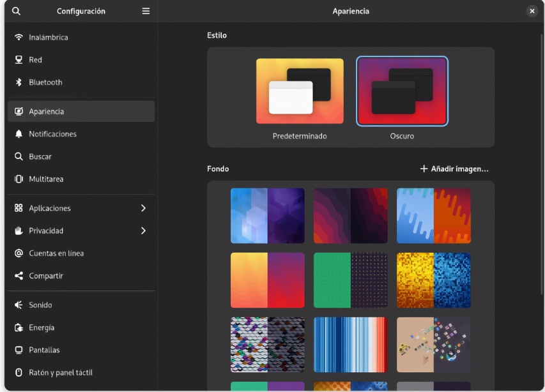Image resolution: width=545 pixels, height=392 pixels.
Task: Open the hamburger menu in sidebar header
Action: [x=146, y=11]
